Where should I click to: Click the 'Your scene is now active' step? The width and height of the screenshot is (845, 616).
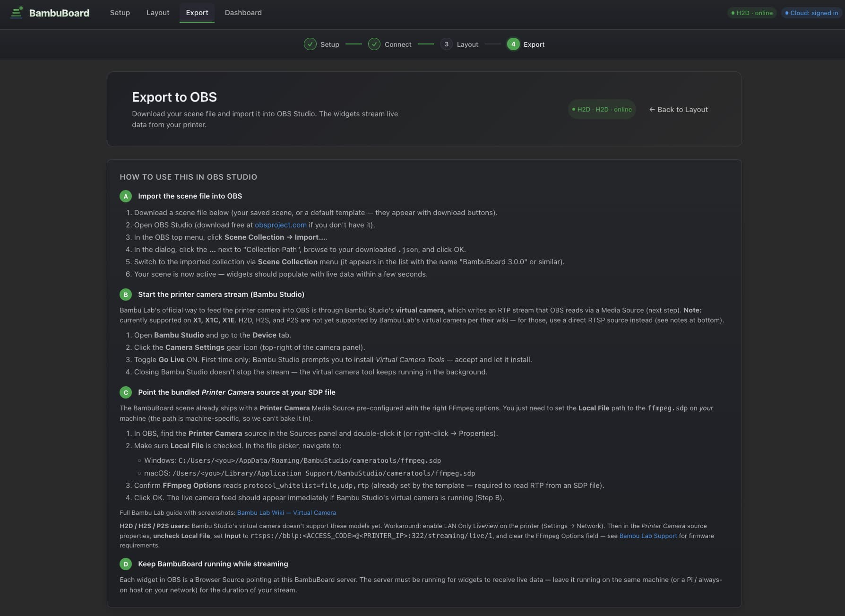point(281,274)
